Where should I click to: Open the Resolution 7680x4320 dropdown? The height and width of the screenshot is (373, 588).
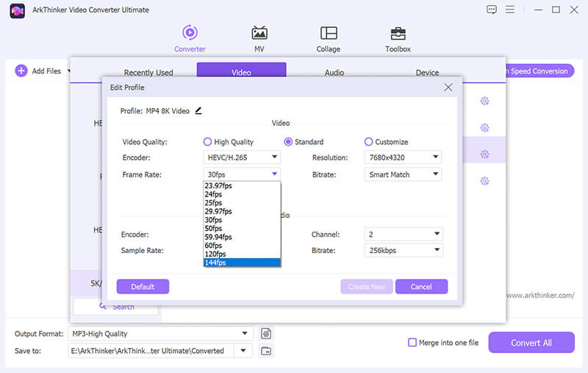[403, 157]
